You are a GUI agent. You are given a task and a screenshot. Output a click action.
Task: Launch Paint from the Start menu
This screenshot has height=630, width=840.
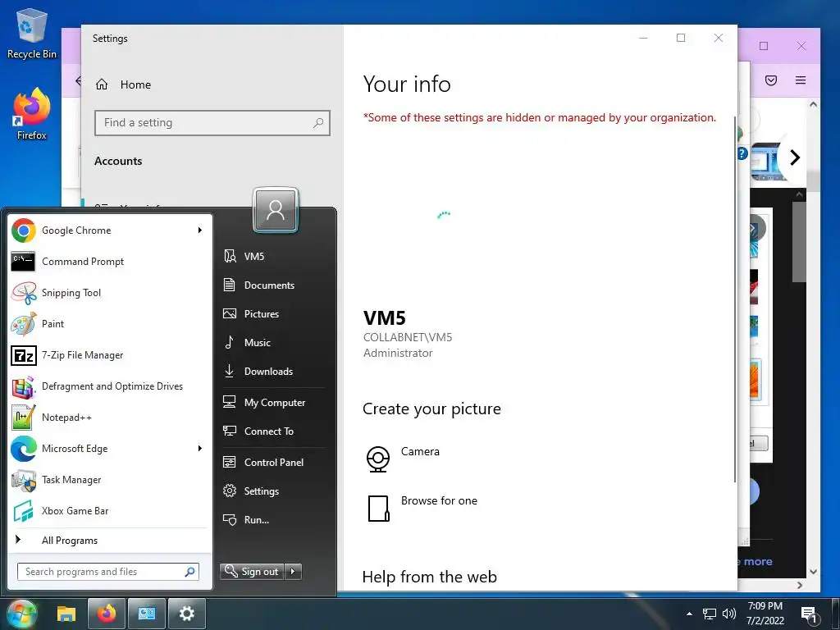click(x=110, y=323)
